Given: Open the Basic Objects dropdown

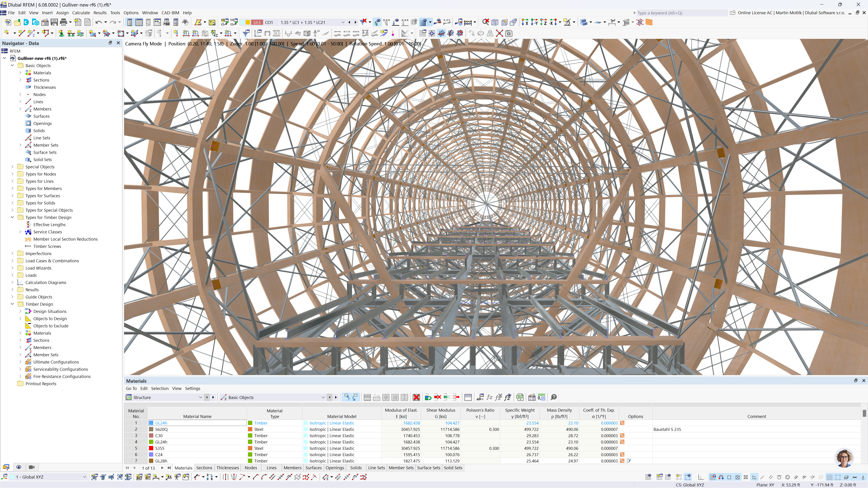Looking at the screenshot, I should 323,397.
